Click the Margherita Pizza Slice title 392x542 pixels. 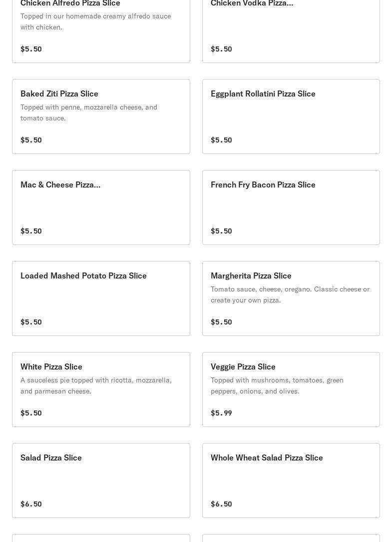click(251, 275)
